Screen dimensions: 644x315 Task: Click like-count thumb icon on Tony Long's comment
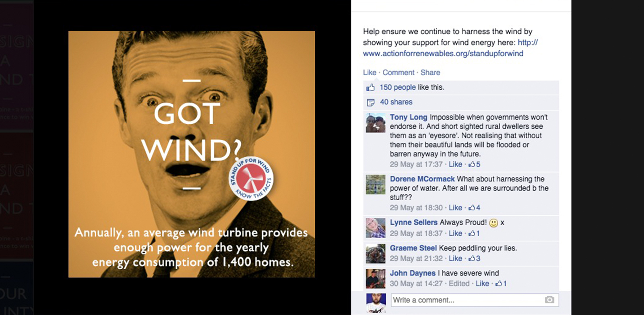[471, 164]
